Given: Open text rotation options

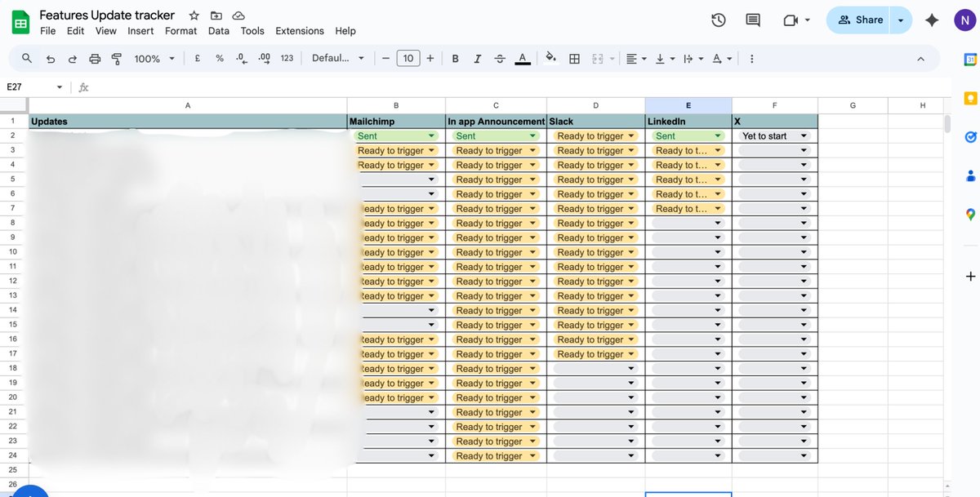Looking at the screenshot, I should pyautogui.click(x=722, y=59).
